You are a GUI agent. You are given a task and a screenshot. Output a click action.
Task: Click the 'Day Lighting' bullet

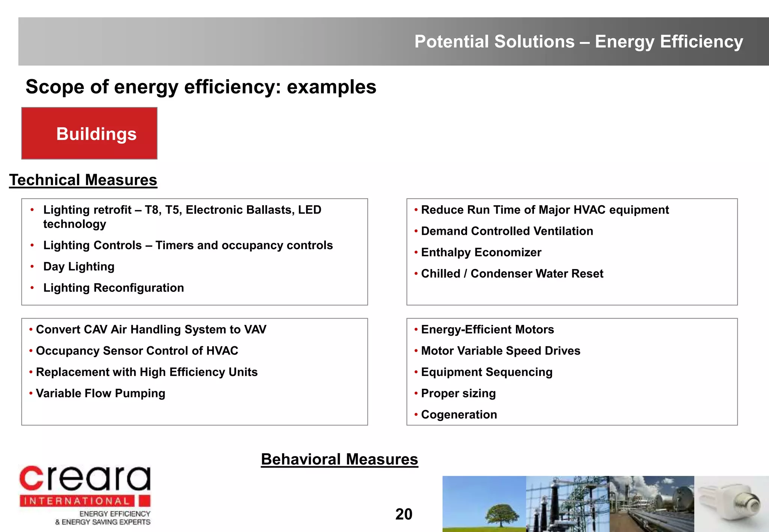coord(79,267)
